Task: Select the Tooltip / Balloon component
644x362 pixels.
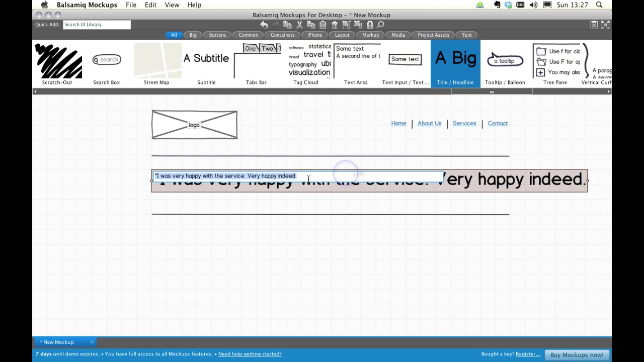Action: coord(505,64)
